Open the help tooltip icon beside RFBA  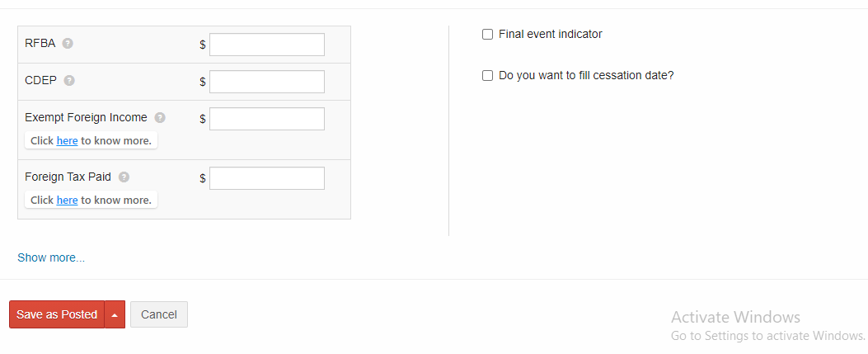tap(68, 43)
